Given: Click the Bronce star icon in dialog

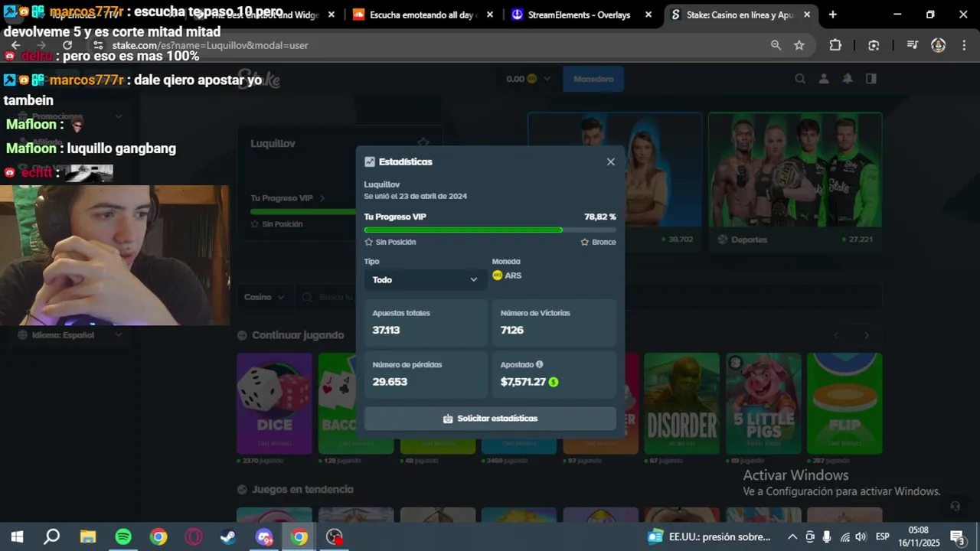Looking at the screenshot, I should point(585,242).
